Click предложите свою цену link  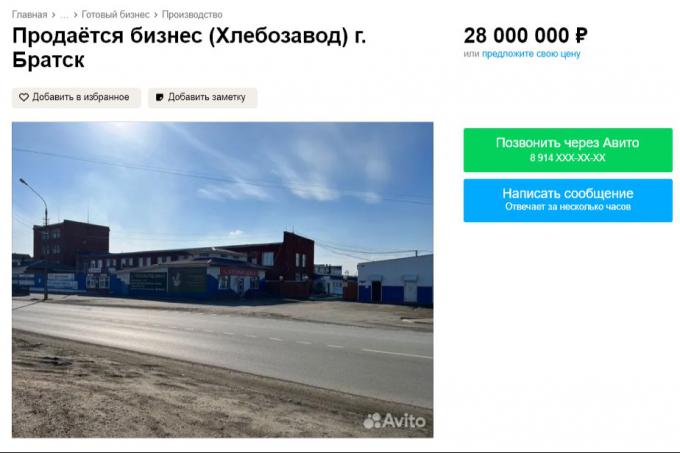[x=531, y=54]
